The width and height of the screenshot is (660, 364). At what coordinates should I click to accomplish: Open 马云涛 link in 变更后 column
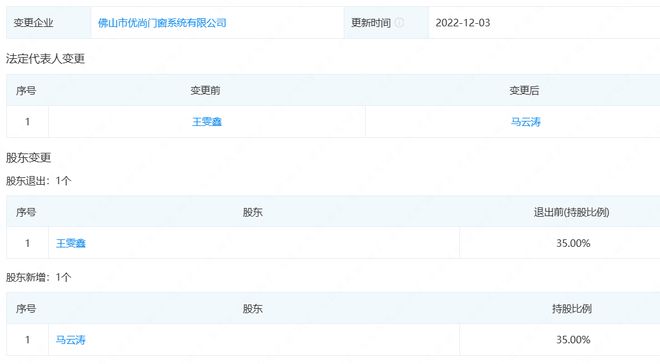click(525, 122)
